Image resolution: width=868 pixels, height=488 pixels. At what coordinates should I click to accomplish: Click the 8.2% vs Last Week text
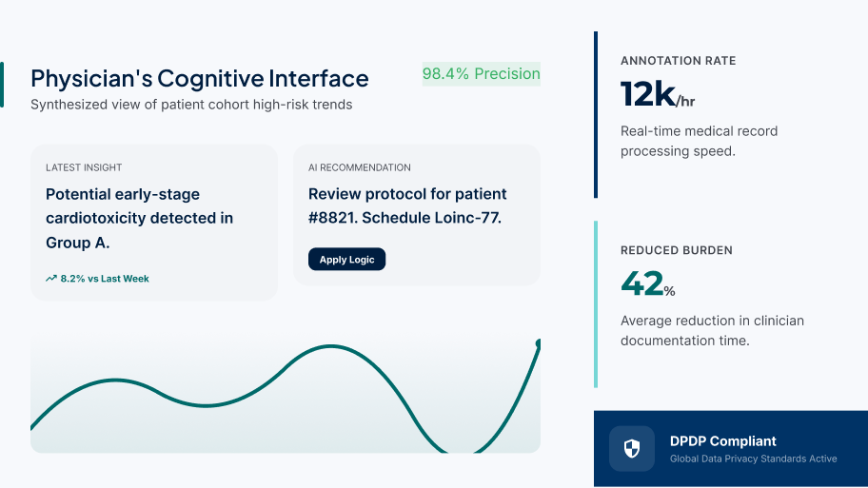(x=105, y=279)
